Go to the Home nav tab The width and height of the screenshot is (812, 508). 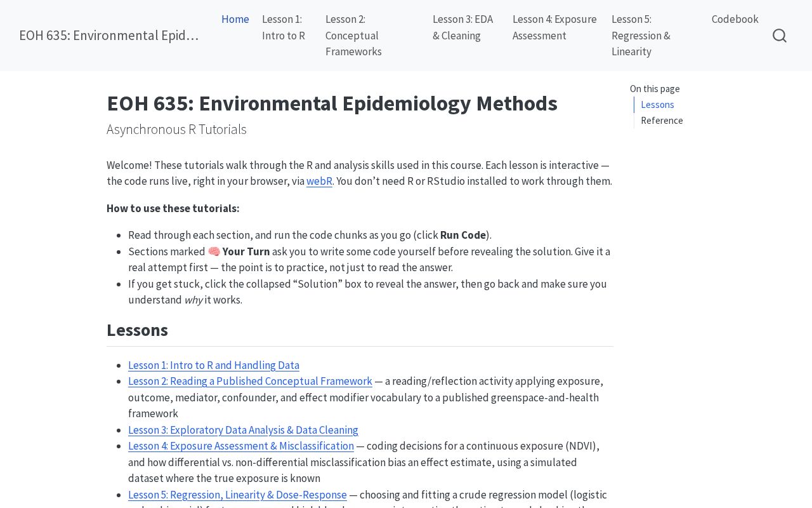pos(235,19)
